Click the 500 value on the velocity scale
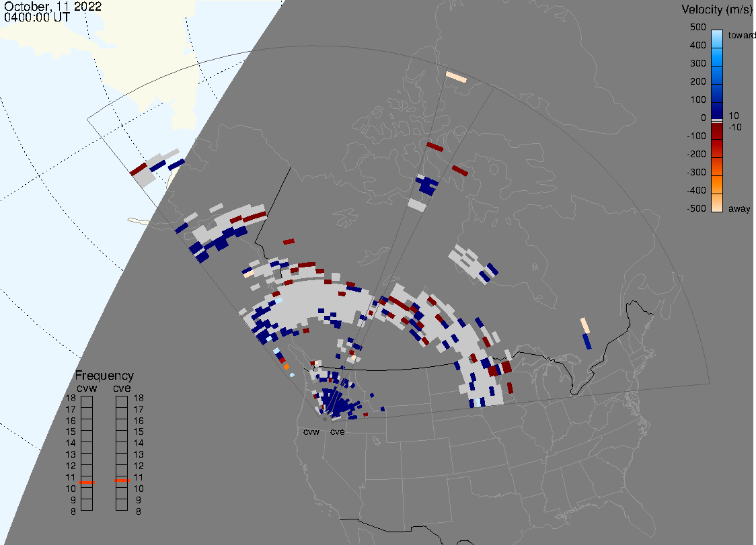Image resolution: width=756 pixels, height=545 pixels. [697, 27]
